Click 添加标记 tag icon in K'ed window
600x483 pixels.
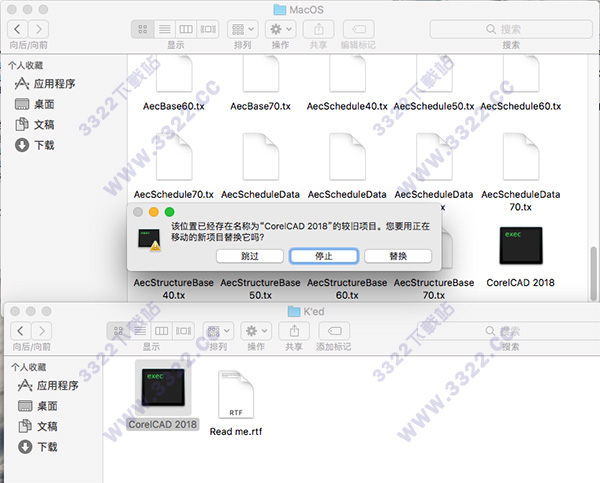334,331
